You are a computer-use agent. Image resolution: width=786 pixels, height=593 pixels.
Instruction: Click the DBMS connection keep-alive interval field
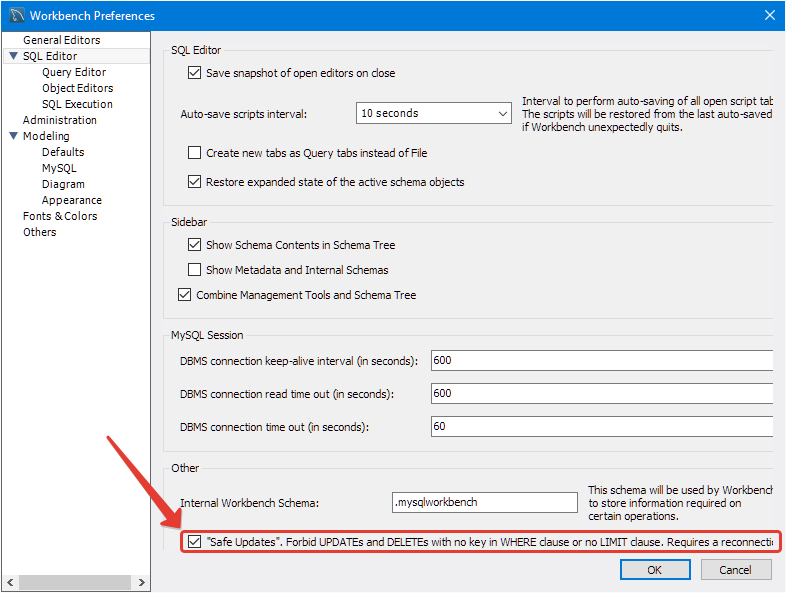click(x=602, y=360)
